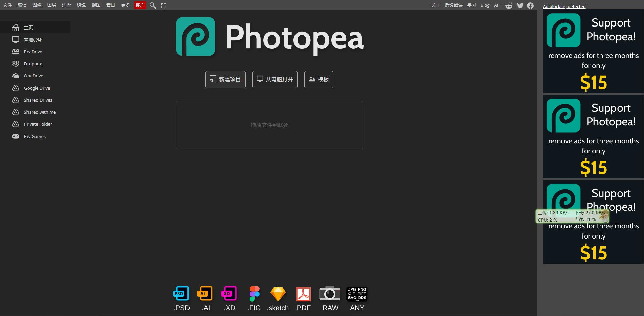Click the Home (主页) house icon
Image resolution: width=644 pixels, height=316 pixels.
coord(15,28)
